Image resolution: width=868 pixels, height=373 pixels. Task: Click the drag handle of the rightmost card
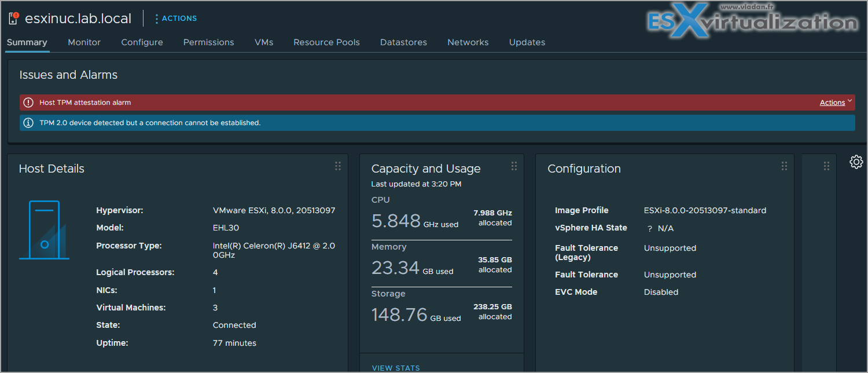click(x=826, y=166)
